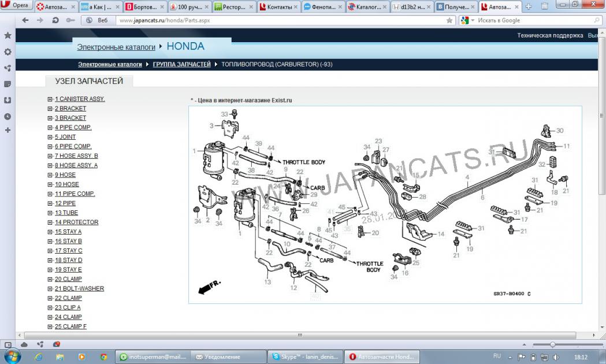This screenshot has width=606, height=364.
Task: Bookmark the page with the address bar star
Action: pyautogui.click(x=449, y=20)
